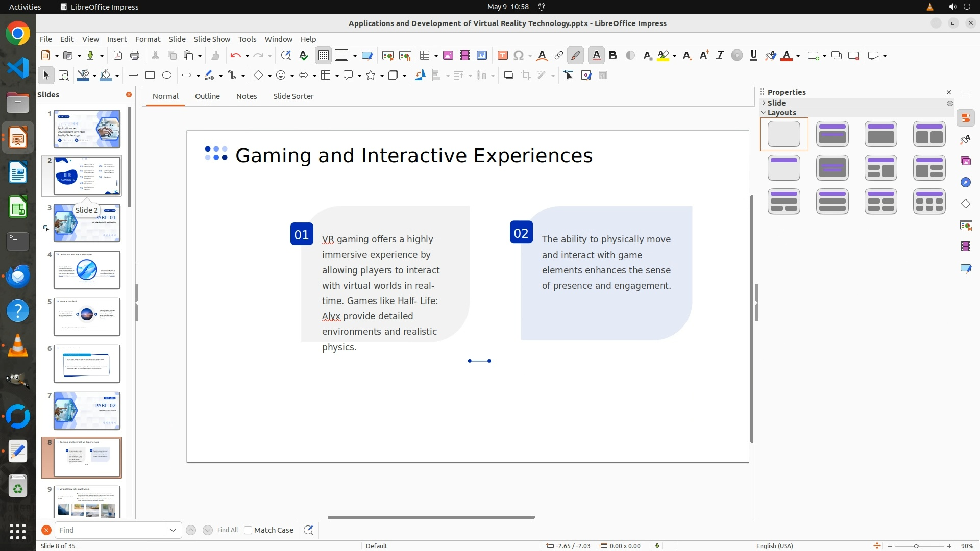The height and width of the screenshot is (551, 980).
Task: Select the Ellipse drawing tool
Action: (166, 76)
